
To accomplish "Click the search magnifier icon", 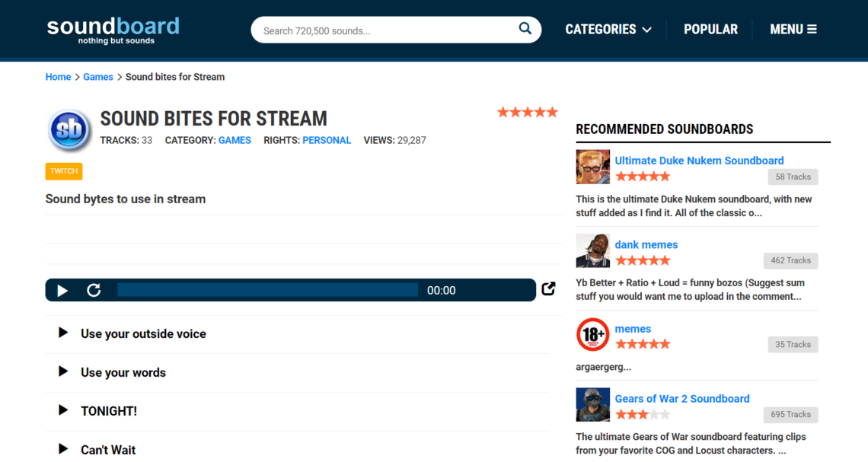I will [525, 28].
